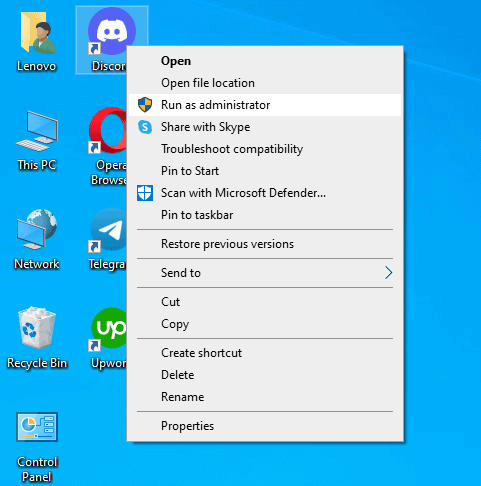Choose Open from the context menu
The image size is (481, 486).
pyautogui.click(x=265, y=61)
